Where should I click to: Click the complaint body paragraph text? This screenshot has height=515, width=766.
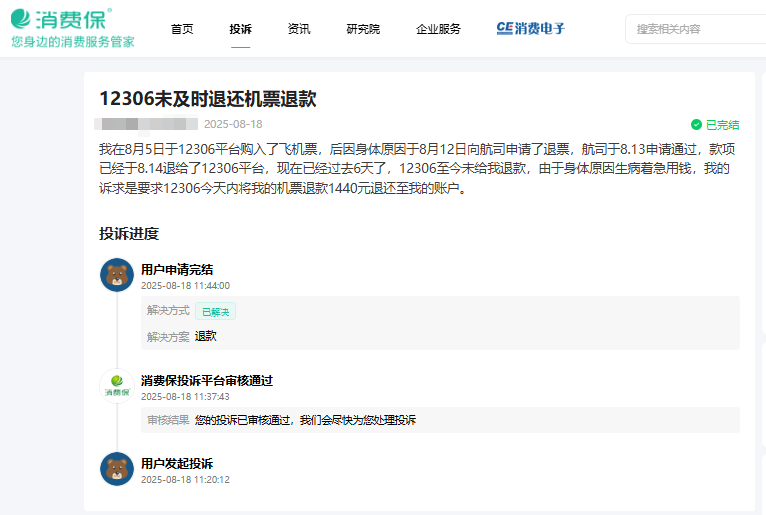pos(417,169)
